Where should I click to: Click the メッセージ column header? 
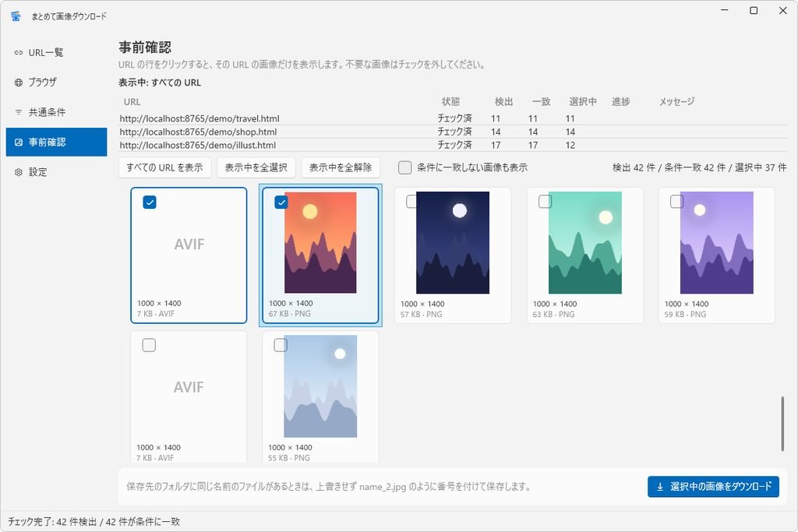coord(677,102)
